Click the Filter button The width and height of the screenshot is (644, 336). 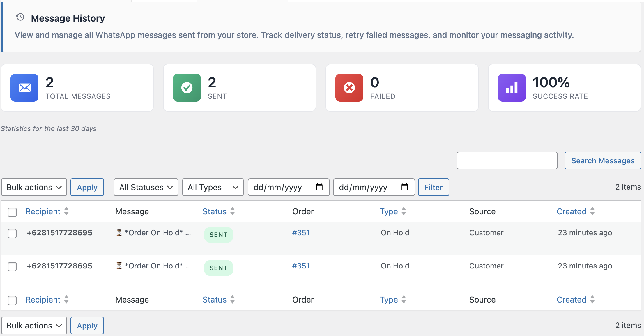click(x=433, y=187)
